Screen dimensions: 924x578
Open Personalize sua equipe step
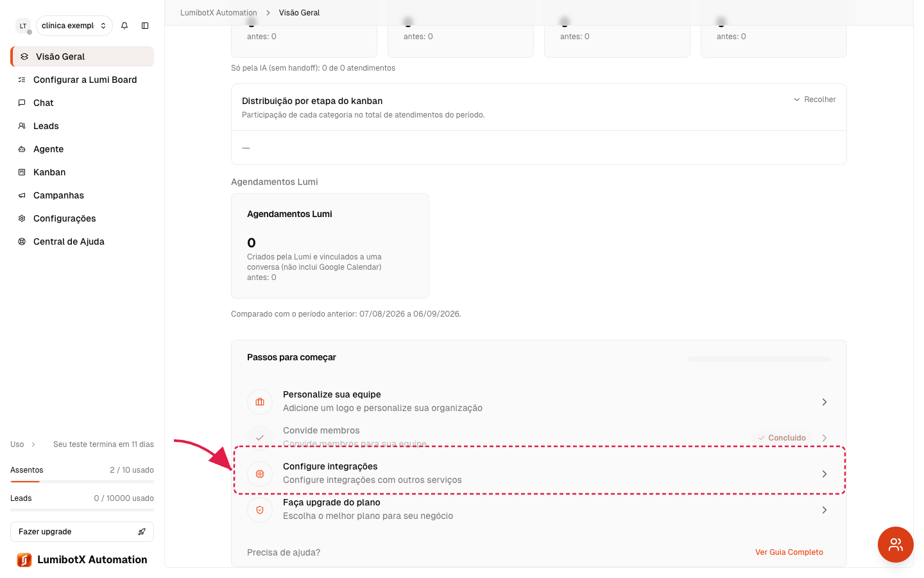coord(539,402)
